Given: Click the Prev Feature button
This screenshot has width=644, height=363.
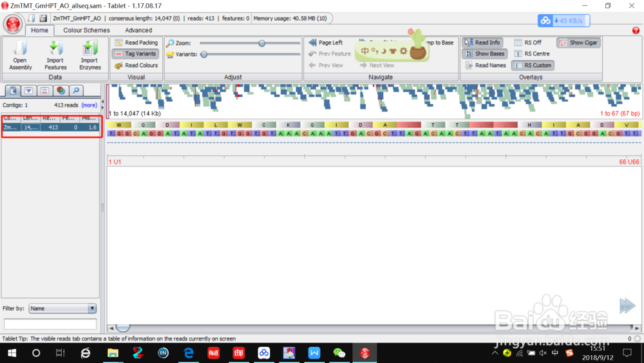Looking at the screenshot, I should click(329, 54).
